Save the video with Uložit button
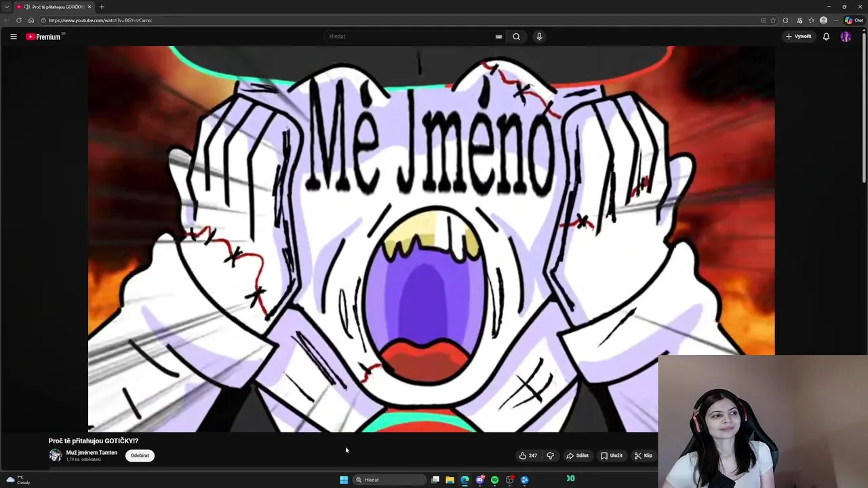 611,455
